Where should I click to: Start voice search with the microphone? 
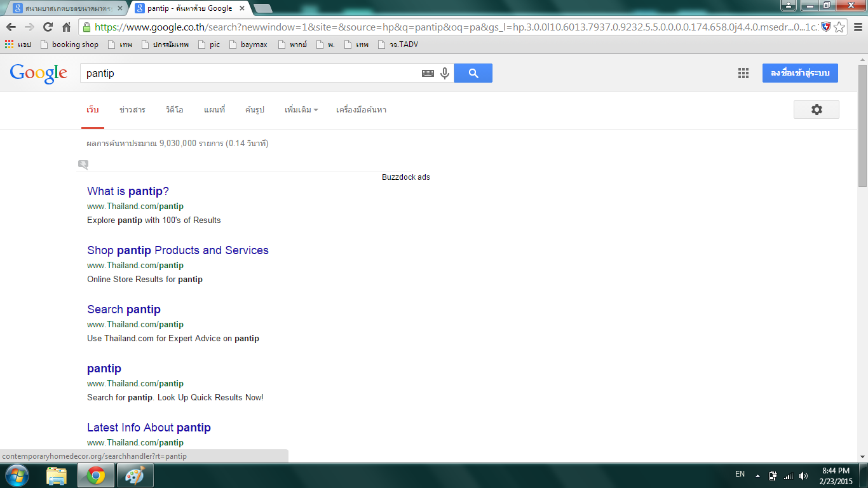click(x=444, y=74)
